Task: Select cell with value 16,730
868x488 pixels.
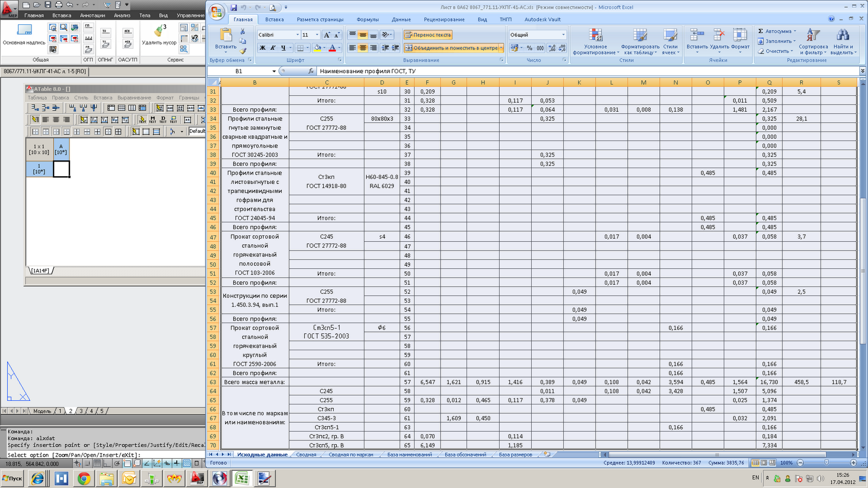Action: (769, 382)
